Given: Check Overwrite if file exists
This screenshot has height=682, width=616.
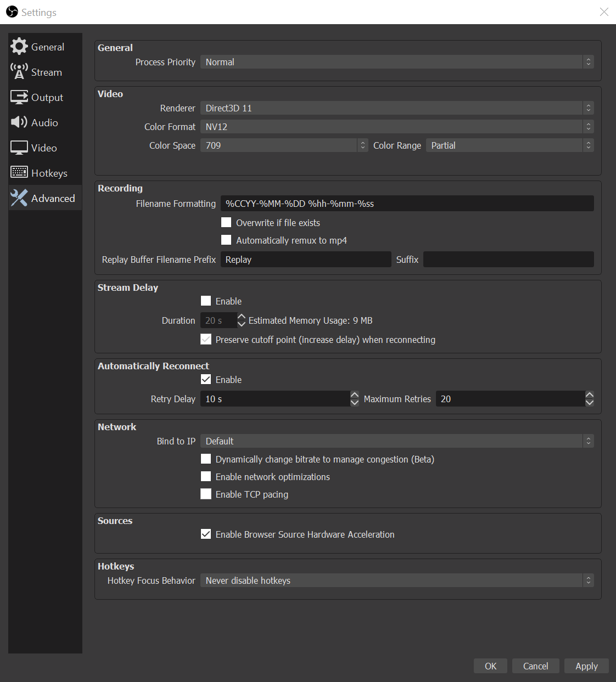Looking at the screenshot, I should coord(226,223).
